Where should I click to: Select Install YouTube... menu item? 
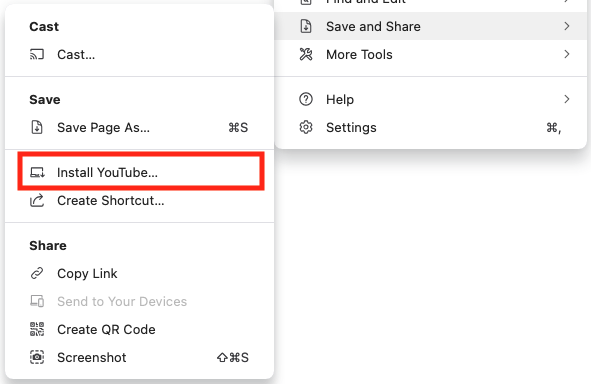(139, 173)
